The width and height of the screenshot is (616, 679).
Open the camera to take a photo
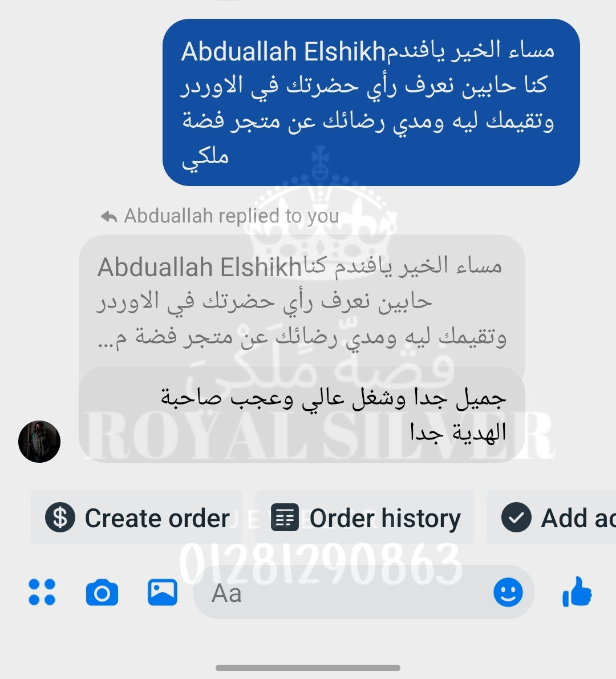coord(102,592)
